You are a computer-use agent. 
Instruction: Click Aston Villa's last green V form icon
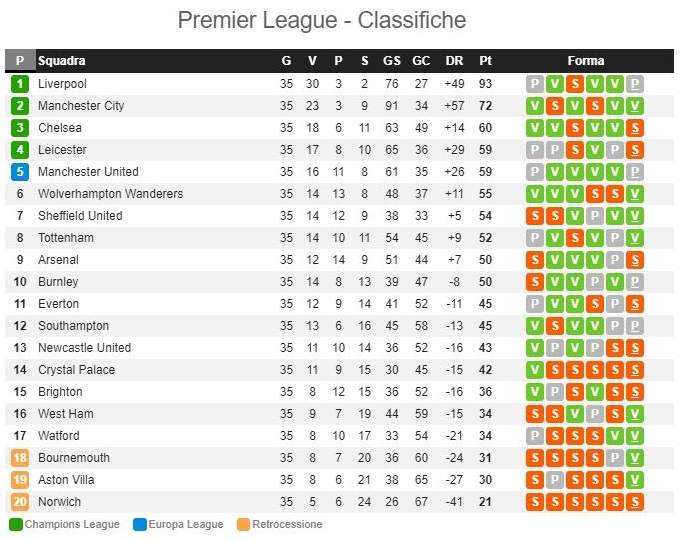(635, 480)
